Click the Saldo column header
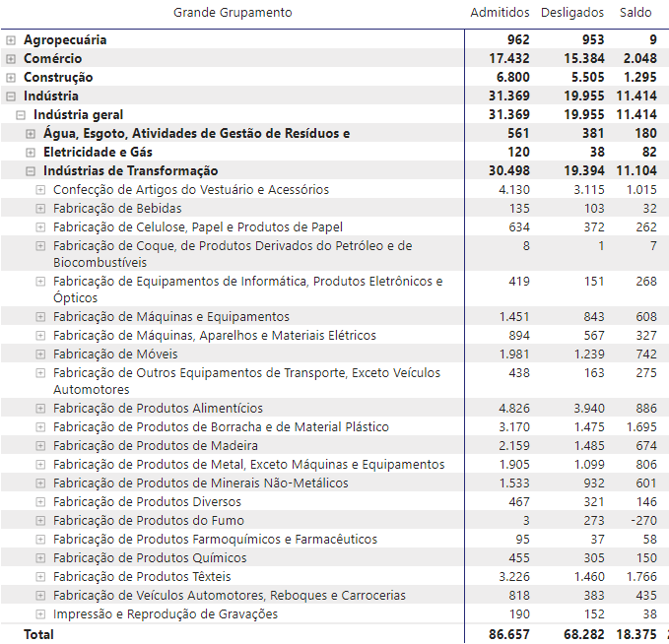 tap(636, 13)
